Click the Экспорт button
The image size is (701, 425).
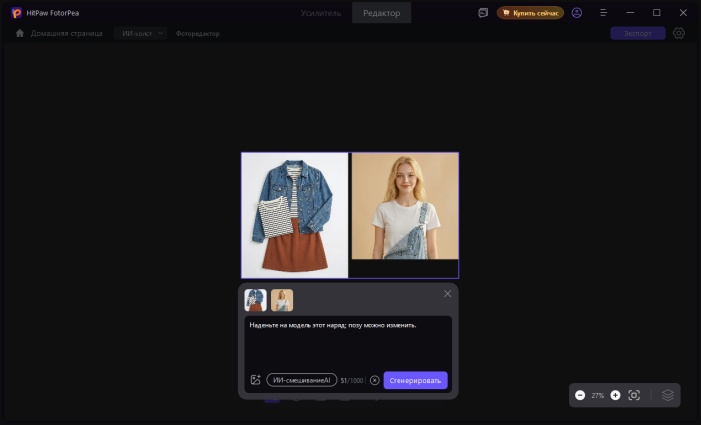click(x=638, y=34)
